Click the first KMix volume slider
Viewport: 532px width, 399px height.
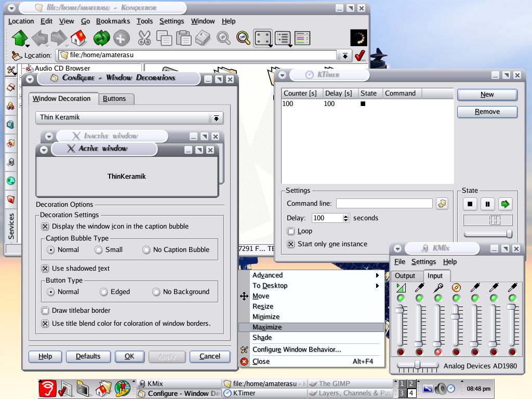pyautogui.click(x=401, y=326)
